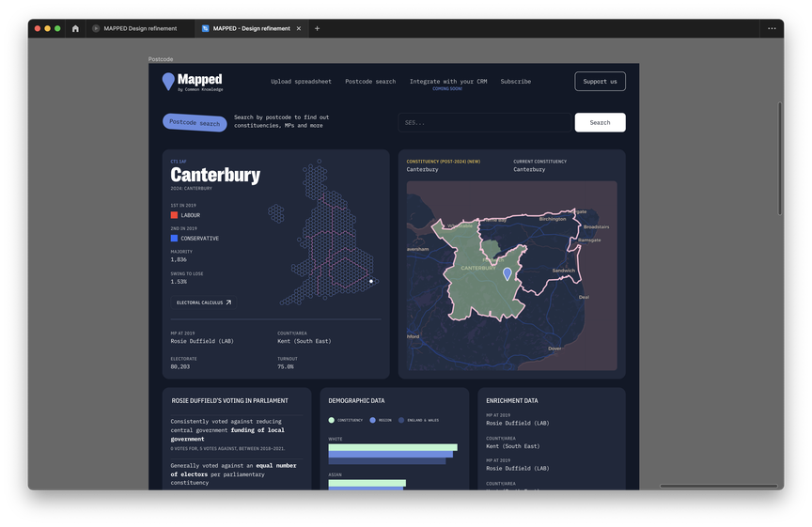Click Rosie Duffield (LAB) under MP at 2019
The width and height of the screenshot is (812, 527).
point(202,341)
